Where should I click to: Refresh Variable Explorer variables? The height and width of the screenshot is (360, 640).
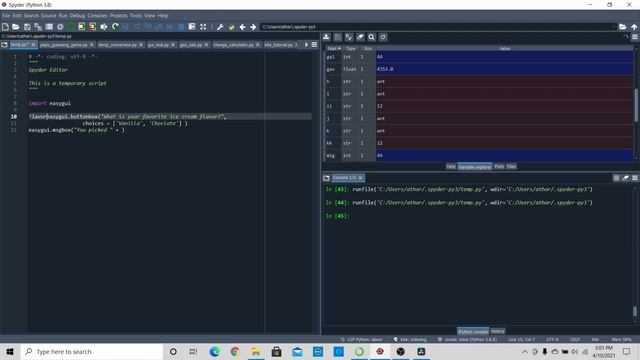coord(383,37)
